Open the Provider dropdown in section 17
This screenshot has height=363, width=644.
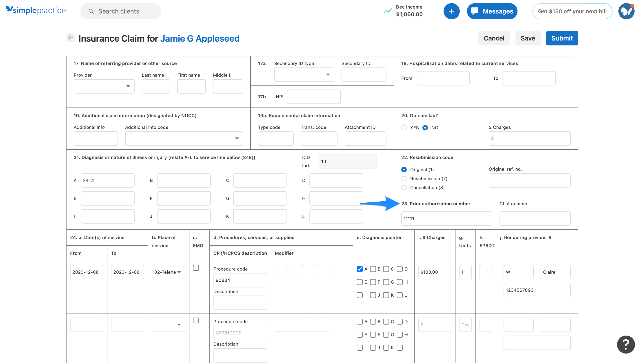tap(104, 86)
